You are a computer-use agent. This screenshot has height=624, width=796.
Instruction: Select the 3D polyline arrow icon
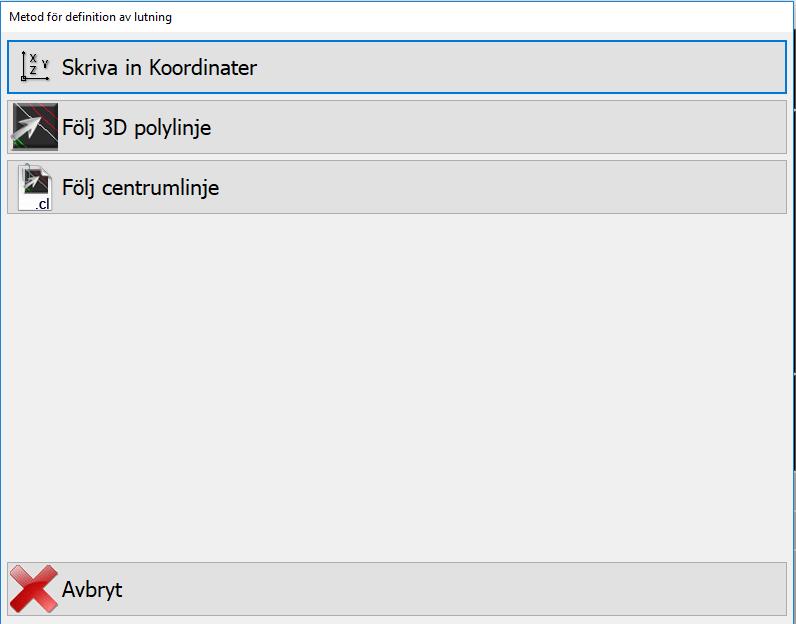[x=35, y=127]
